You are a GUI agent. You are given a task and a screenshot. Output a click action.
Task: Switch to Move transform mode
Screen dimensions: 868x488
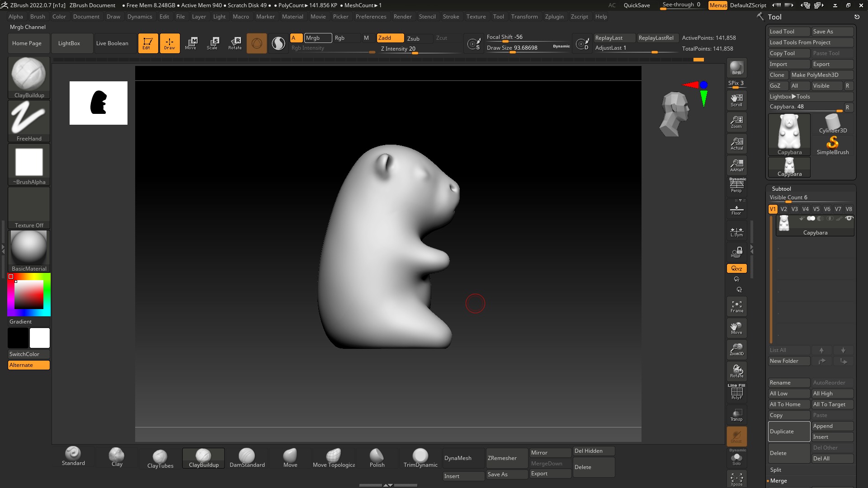click(191, 43)
